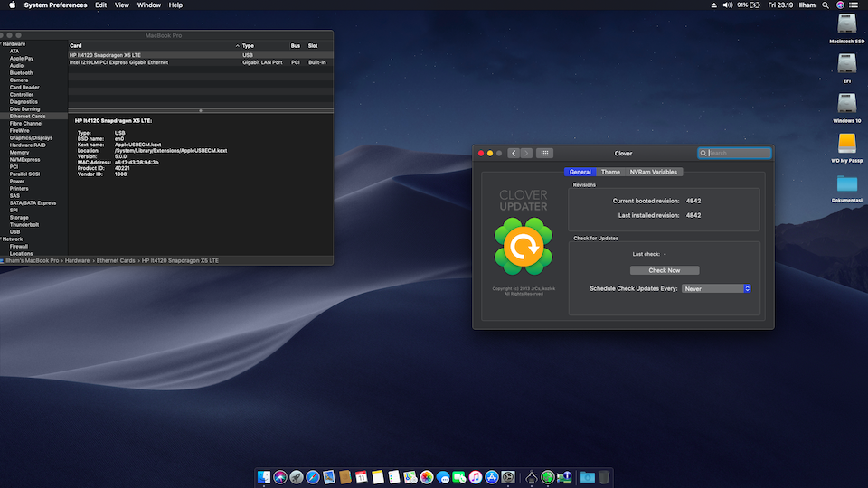Click the Show All grid icon
Image resolution: width=868 pixels, height=488 pixels.
click(x=544, y=154)
